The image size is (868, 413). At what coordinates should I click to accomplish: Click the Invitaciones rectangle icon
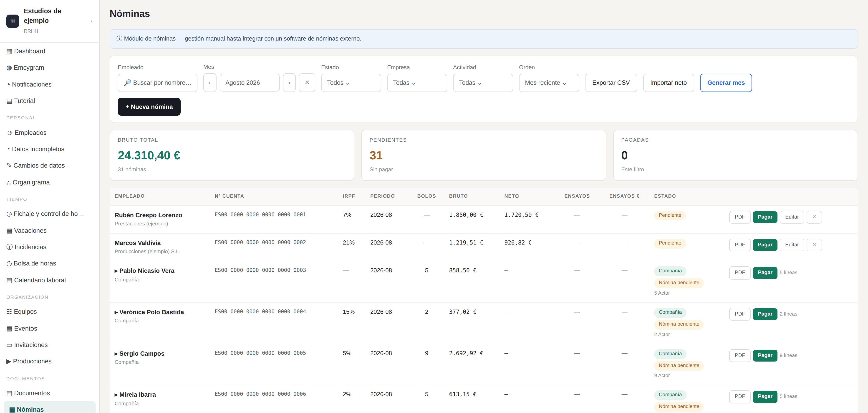tap(9, 345)
